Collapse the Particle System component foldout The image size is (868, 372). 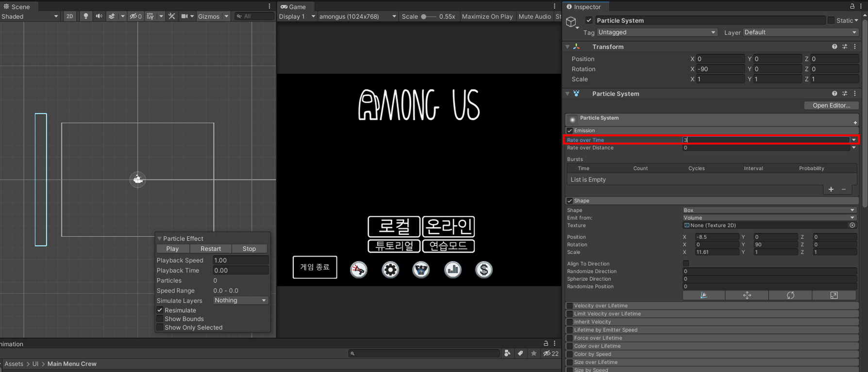coord(568,94)
